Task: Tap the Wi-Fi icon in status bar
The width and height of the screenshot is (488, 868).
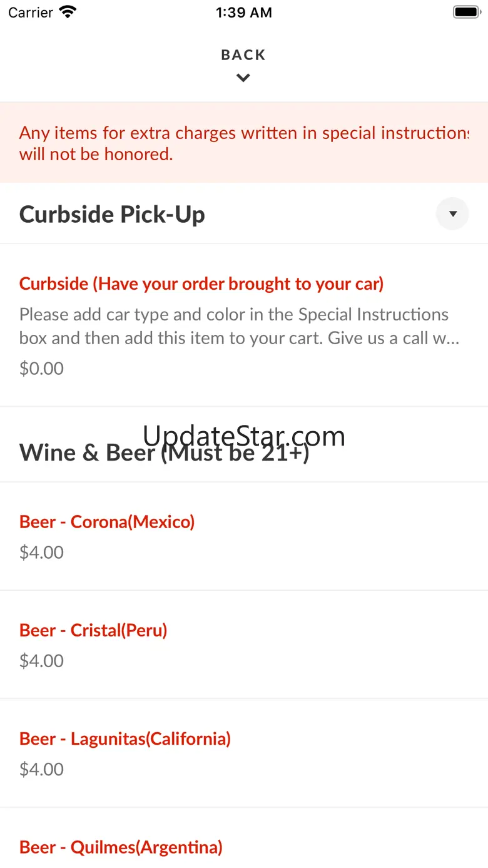Action: (x=67, y=12)
